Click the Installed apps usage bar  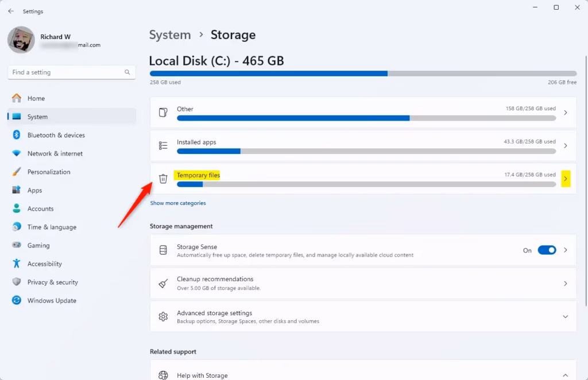[366, 151]
